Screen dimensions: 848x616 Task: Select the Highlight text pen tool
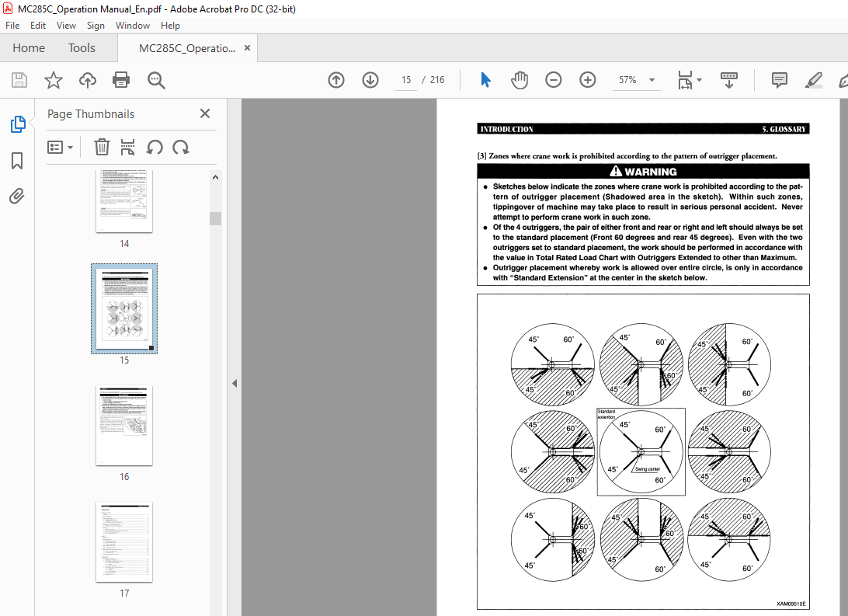(813, 80)
